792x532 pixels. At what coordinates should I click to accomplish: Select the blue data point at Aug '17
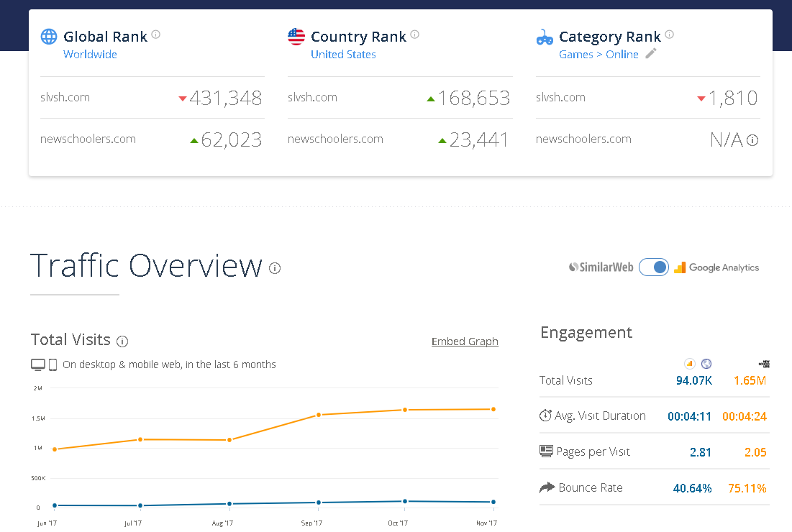coord(229,504)
